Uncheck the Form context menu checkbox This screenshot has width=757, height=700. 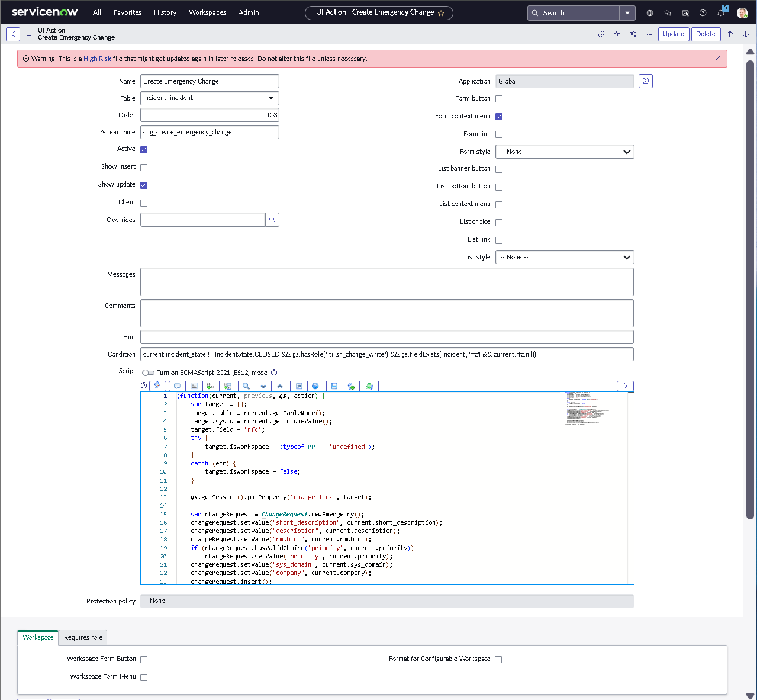point(498,117)
